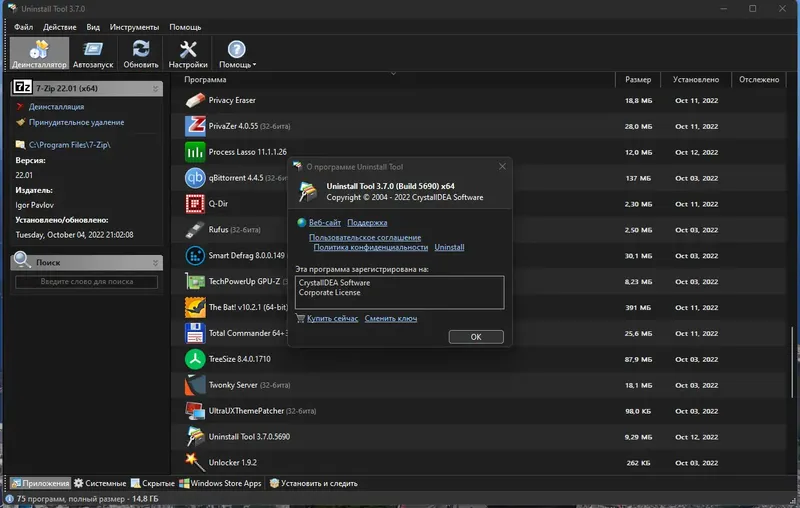The width and height of the screenshot is (800, 508).
Task: Select The Bat! program icon
Action: click(195, 308)
